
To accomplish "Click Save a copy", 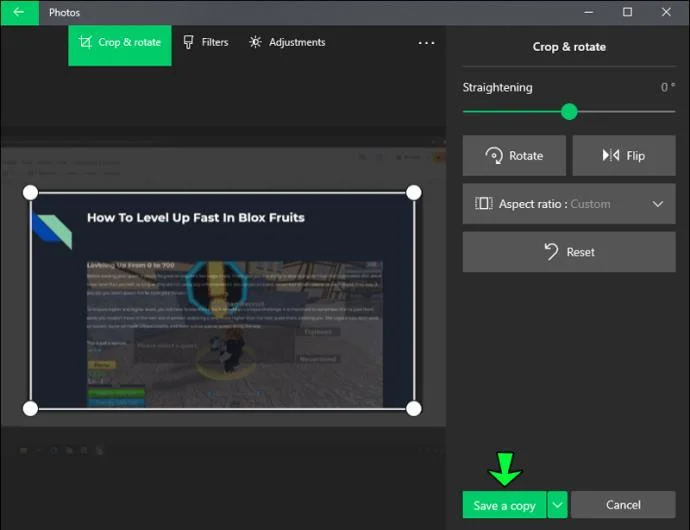I will [504, 505].
